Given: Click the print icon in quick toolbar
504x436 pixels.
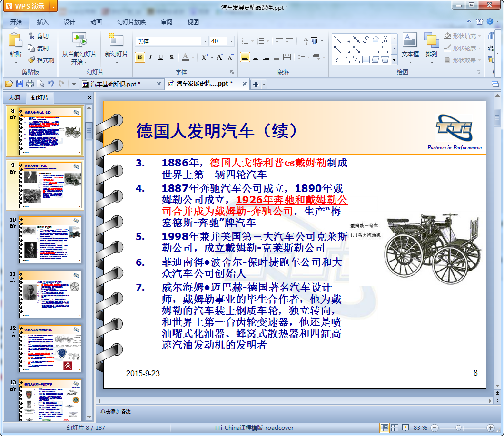Looking at the screenshot, I should point(30,84).
